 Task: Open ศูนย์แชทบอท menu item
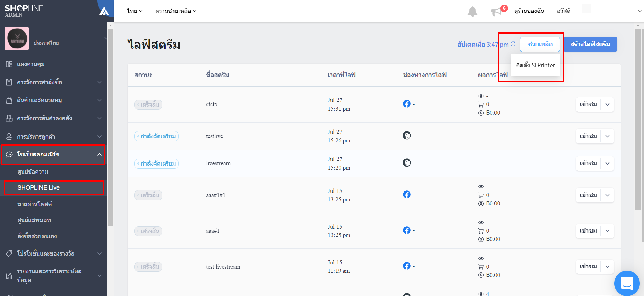34,220
